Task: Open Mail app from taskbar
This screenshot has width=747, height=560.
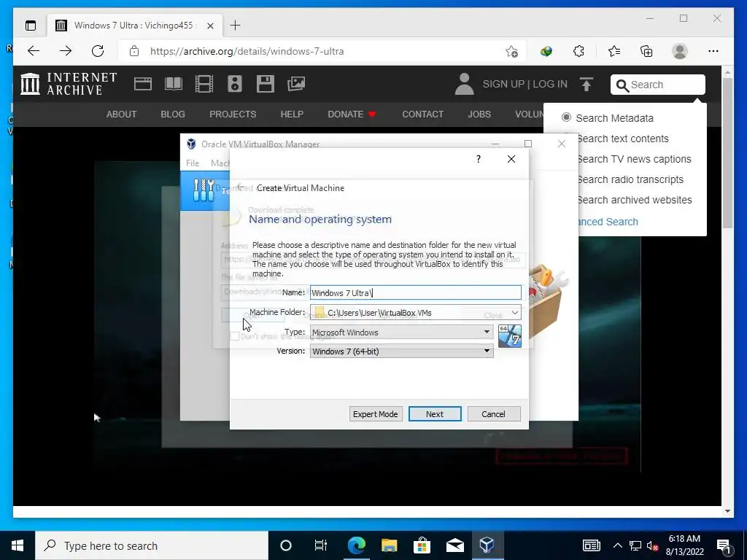Action: pyautogui.click(x=455, y=545)
